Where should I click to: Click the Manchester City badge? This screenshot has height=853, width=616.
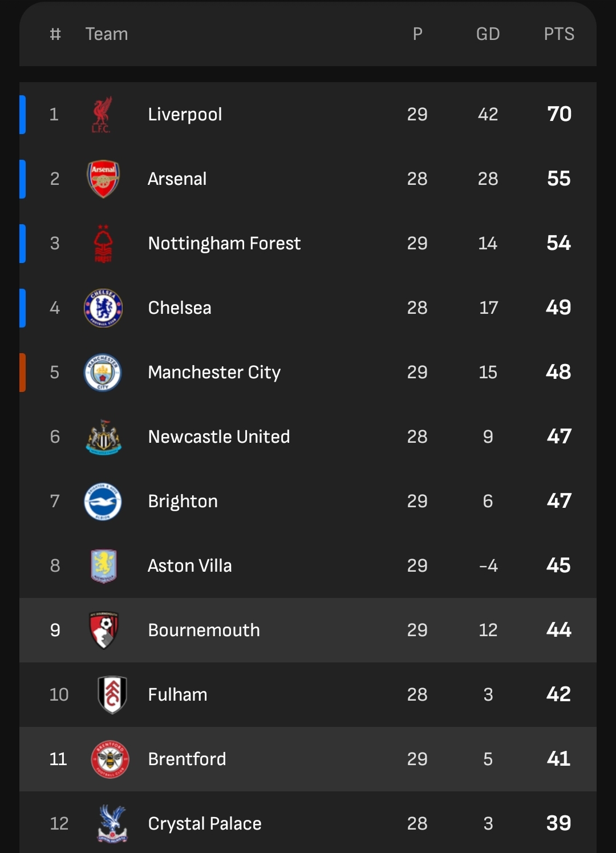click(103, 373)
